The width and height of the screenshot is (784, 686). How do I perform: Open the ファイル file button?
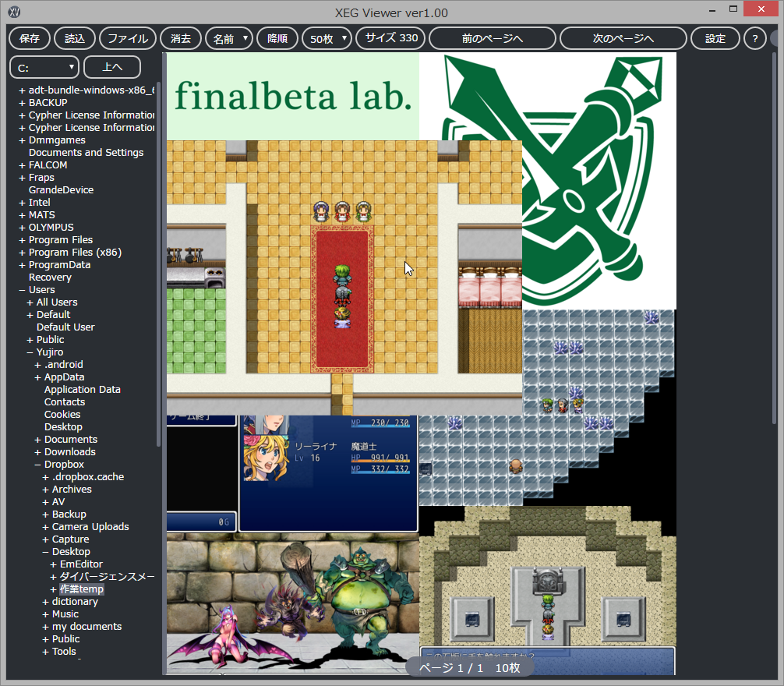coord(128,38)
